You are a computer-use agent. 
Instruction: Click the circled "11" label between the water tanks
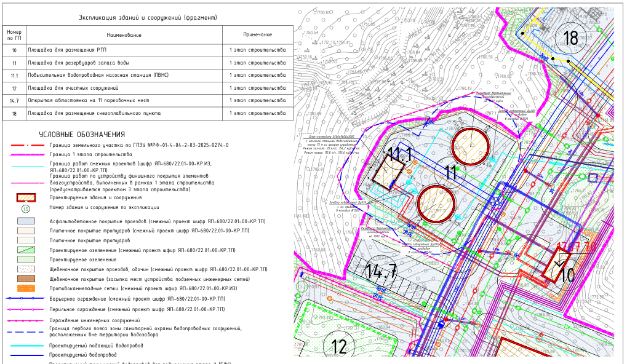(x=450, y=173)
